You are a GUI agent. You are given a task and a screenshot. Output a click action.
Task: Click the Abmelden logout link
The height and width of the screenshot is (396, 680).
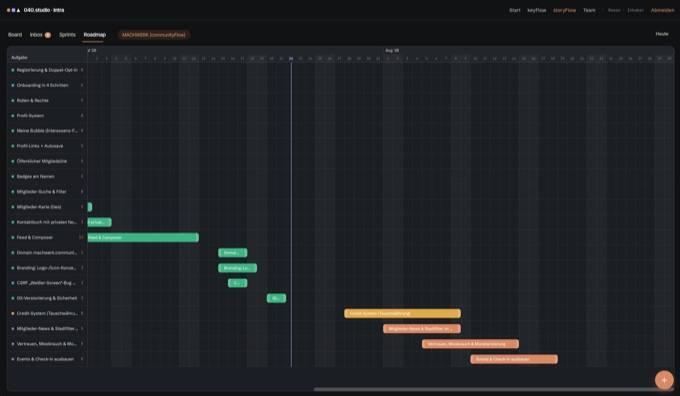tap(662, 10)
